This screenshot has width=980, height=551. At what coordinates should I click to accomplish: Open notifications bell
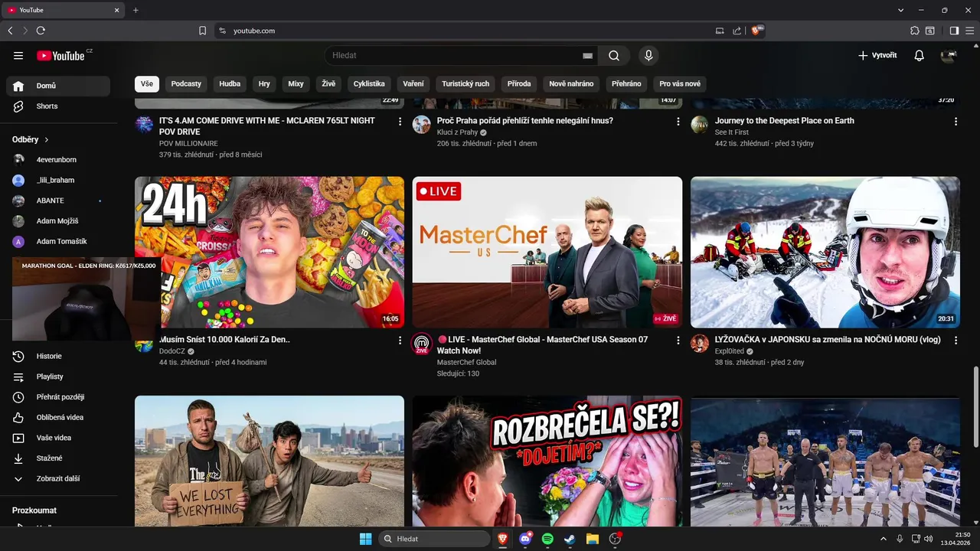(920, 56)
